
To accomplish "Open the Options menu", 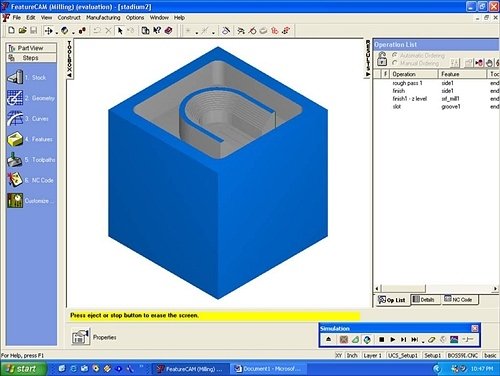I will pos(135,17).
